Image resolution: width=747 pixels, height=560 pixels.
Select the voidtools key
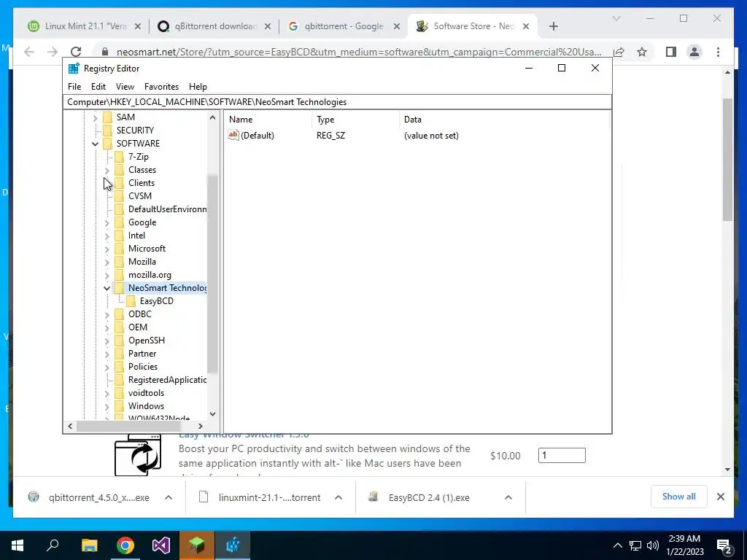[x=146, y=393]
